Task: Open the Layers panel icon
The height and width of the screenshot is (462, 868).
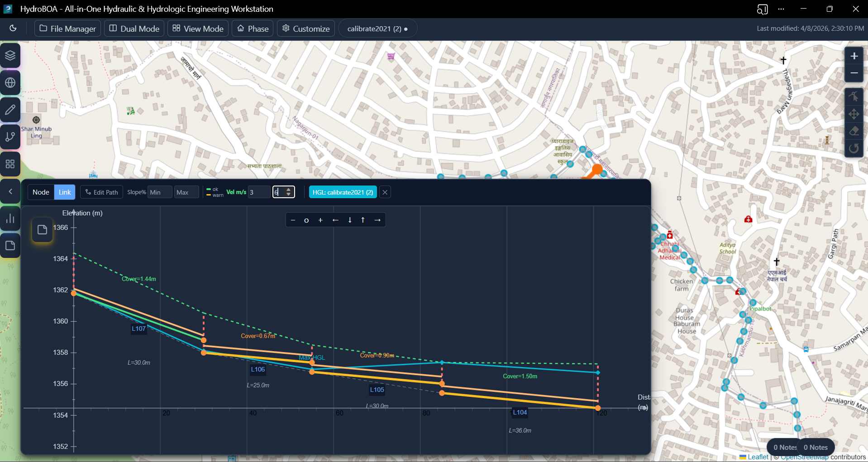Action: click(x=10, y=56)
